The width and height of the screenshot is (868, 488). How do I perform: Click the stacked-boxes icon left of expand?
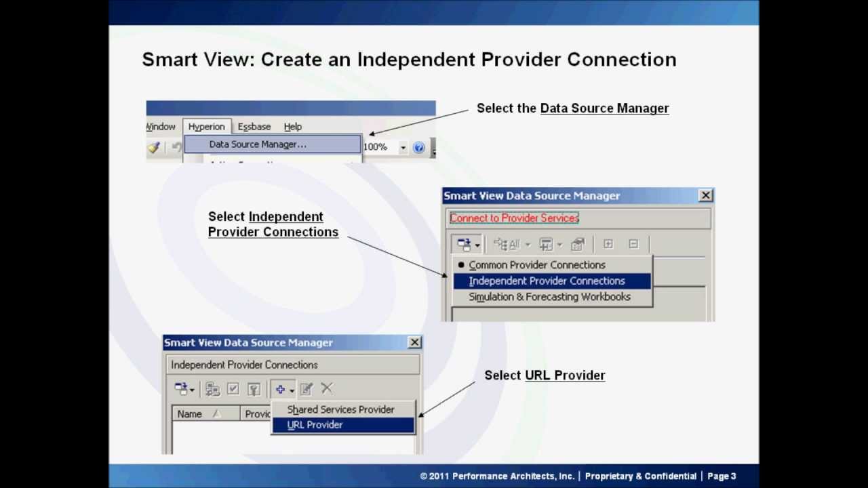578,244
